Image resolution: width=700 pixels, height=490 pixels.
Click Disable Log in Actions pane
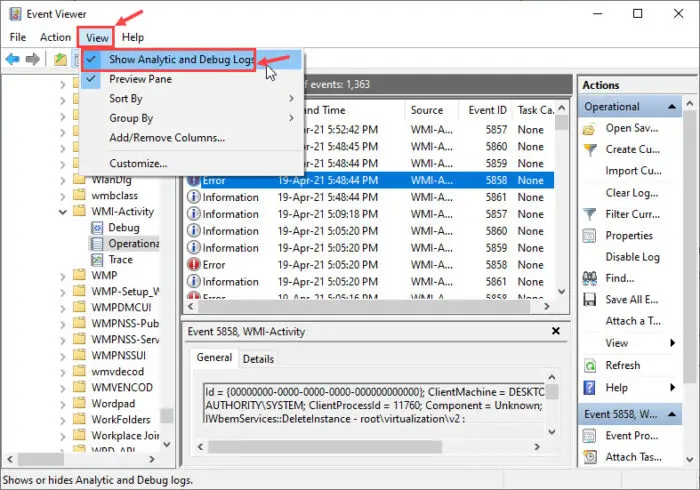(x=632, y=257)
